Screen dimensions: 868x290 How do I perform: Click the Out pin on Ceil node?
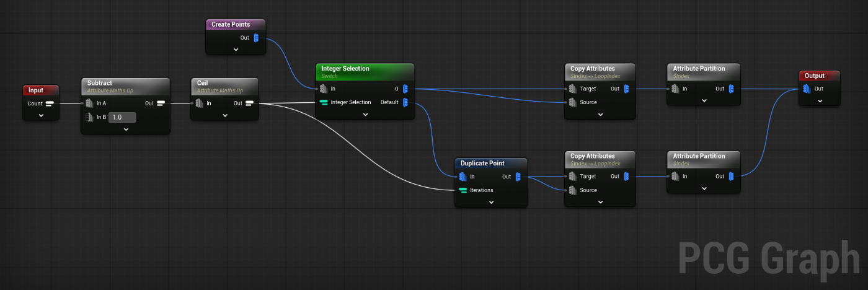249,103
